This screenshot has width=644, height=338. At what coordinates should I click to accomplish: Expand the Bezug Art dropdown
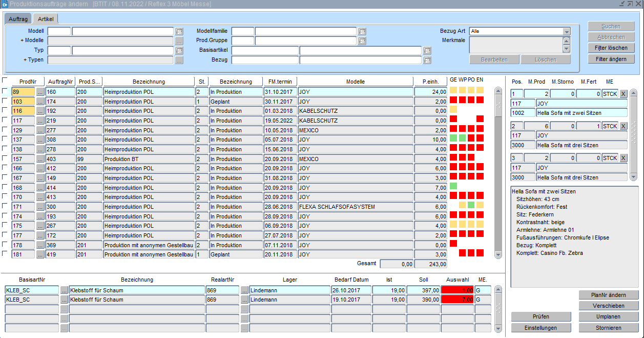point(566,31)
